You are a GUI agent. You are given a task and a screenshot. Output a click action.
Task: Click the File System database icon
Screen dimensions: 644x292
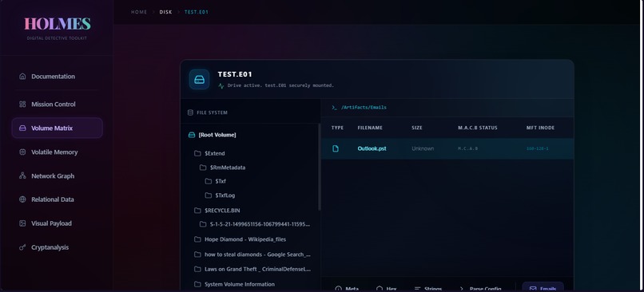point(190,112)
